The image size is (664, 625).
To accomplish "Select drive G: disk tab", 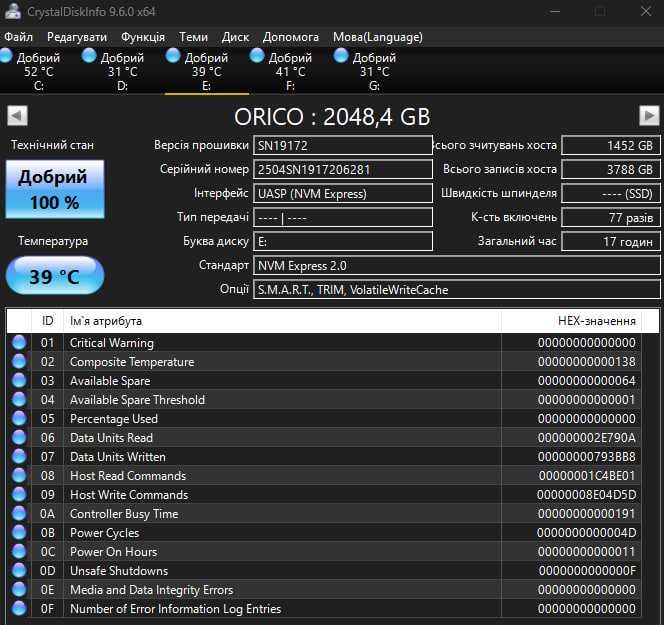I will tap(374, 71).
